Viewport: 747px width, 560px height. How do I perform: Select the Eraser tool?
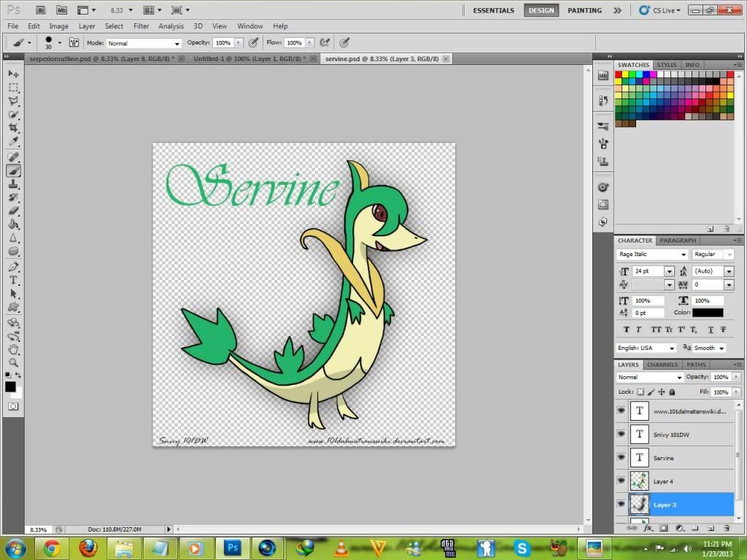(x=13, y=211)
